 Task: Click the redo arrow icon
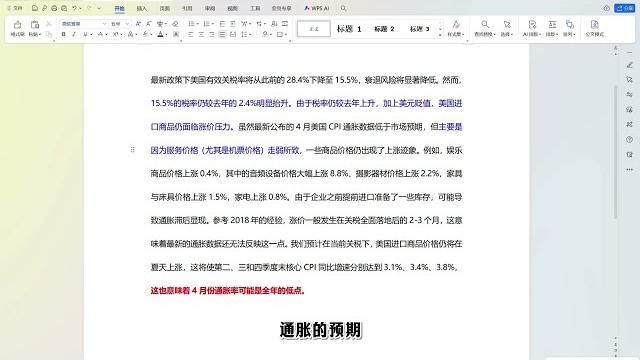89,8
